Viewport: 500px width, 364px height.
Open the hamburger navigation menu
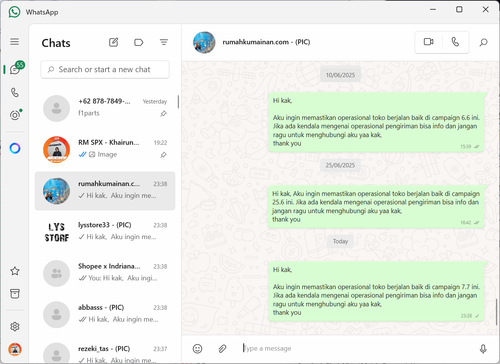(14, 42)
